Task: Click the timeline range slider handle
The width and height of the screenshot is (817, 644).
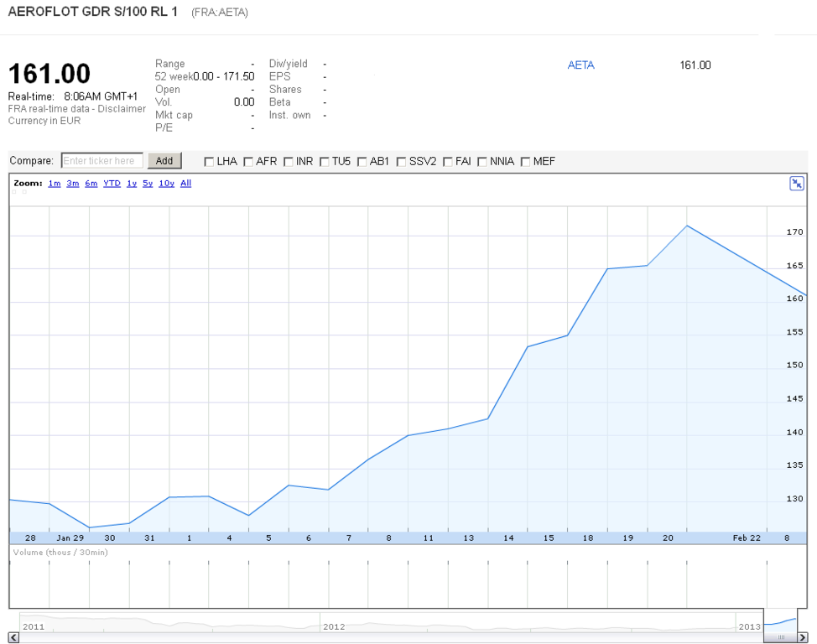Action: 781,637
